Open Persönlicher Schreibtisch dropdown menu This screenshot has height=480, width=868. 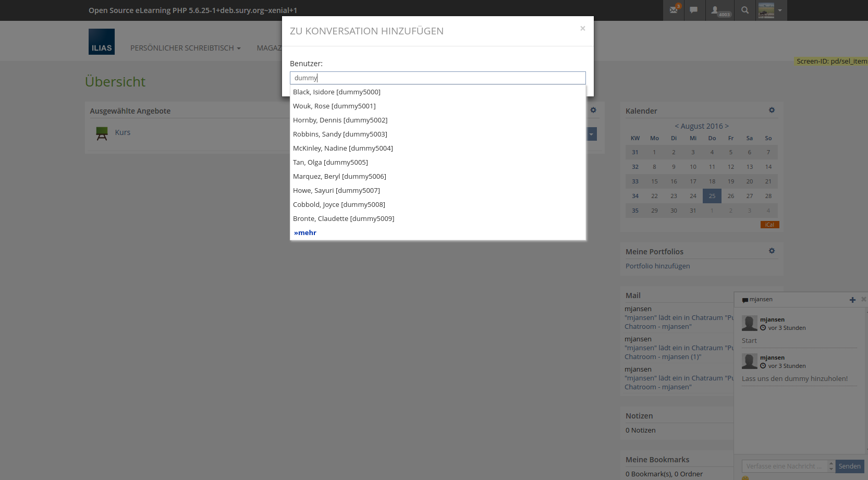point(185,48)
